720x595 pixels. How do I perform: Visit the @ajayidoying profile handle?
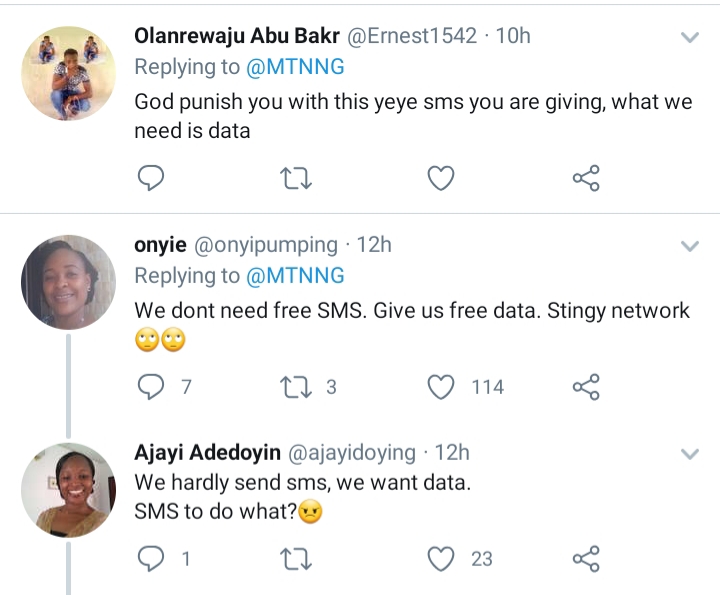point(351,452)
